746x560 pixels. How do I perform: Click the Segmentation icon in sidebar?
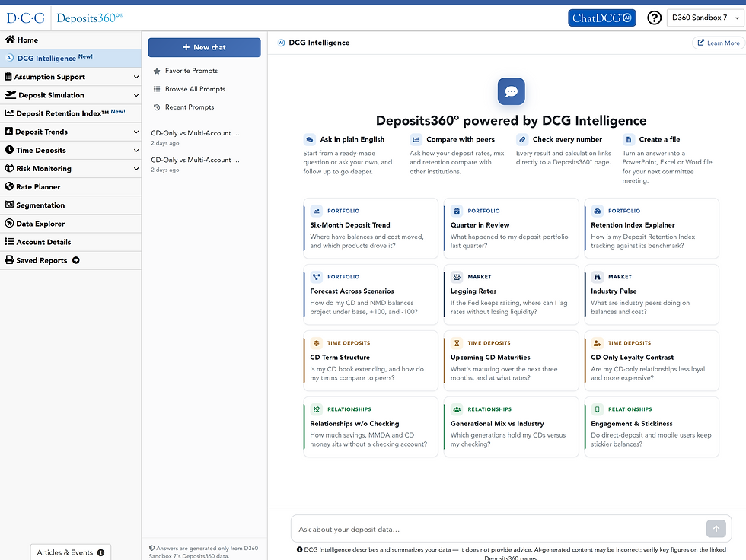pos(9,205)
